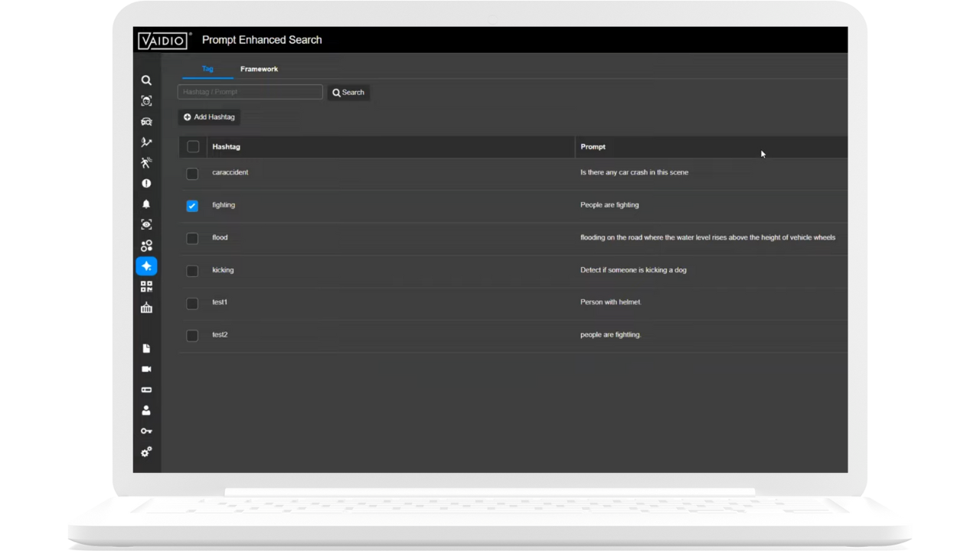Open the key access icon near the sidebar bottom
This screenshot has height=551, width=980.
146,431
